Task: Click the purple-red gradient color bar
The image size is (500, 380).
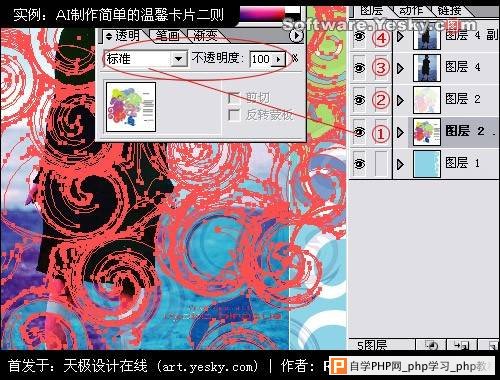Action: pos(262,13)
